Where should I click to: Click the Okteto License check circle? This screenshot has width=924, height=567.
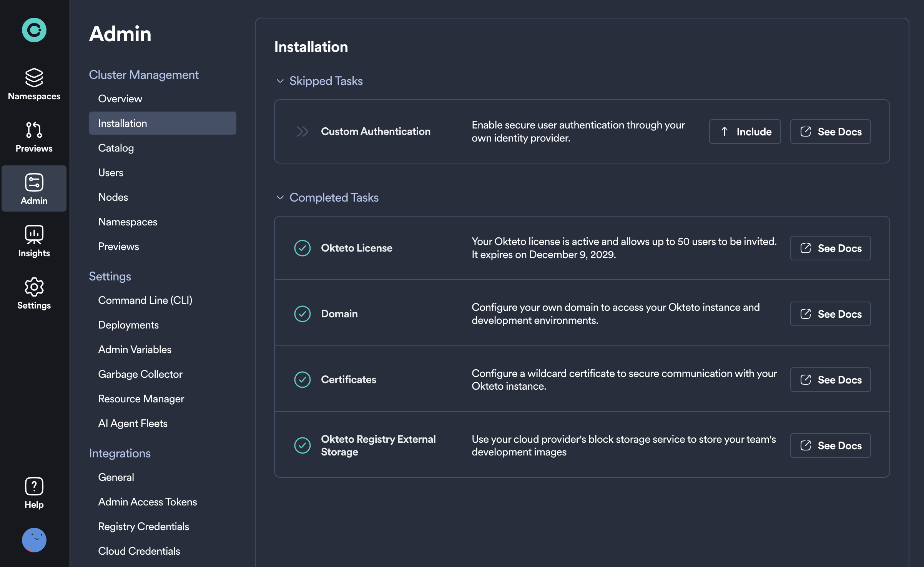tap(302, 248)
